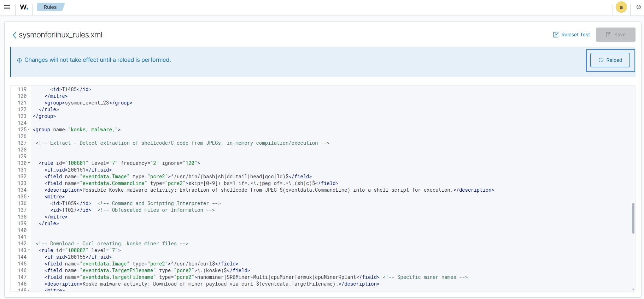
Task: Click the T1059 id line
Action: click(135, 203)
